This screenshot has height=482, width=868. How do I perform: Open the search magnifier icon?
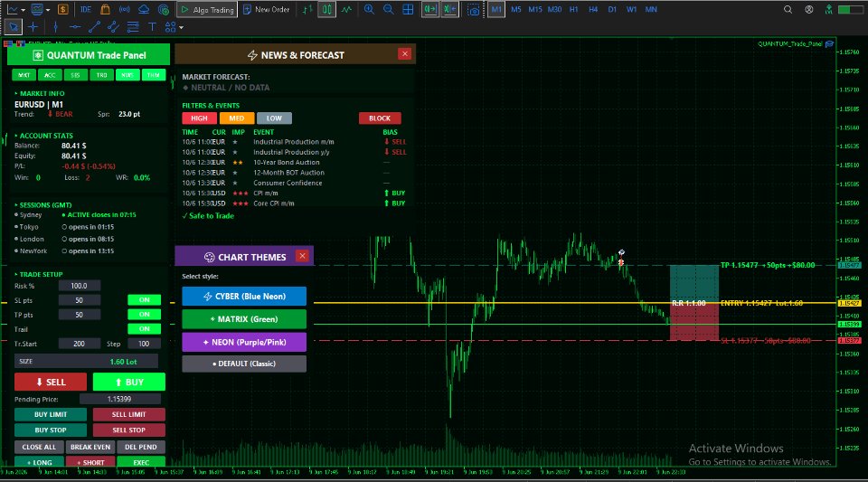[788, 9]
